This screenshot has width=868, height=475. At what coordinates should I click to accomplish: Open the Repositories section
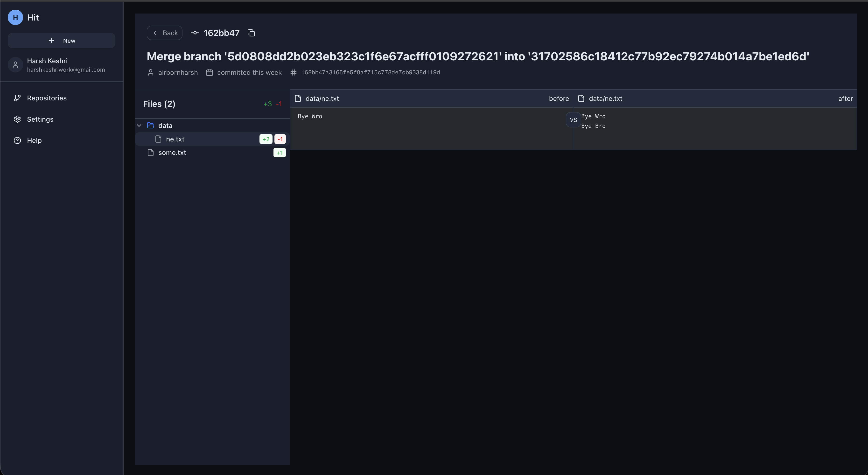click(47, 98)
